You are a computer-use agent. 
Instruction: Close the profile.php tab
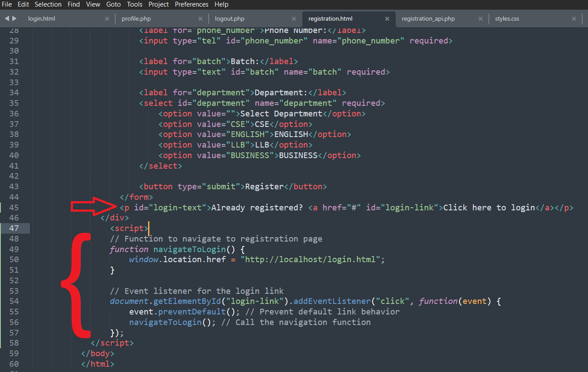pos(200,19)
